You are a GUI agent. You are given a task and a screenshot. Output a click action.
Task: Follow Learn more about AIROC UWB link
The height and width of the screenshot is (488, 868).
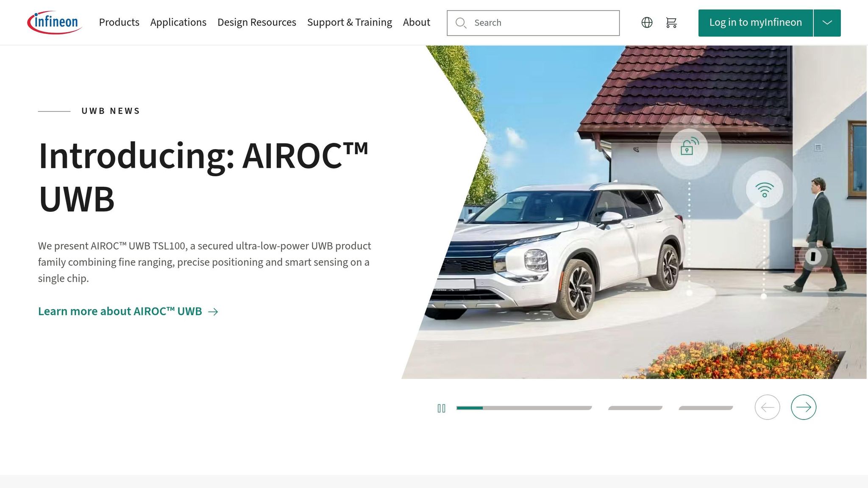128,311
